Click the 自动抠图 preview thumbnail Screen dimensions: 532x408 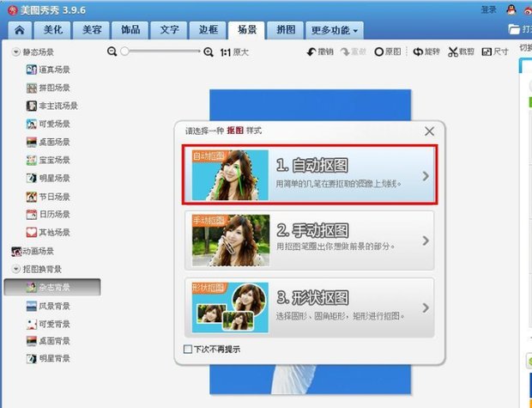pos(230,175)
